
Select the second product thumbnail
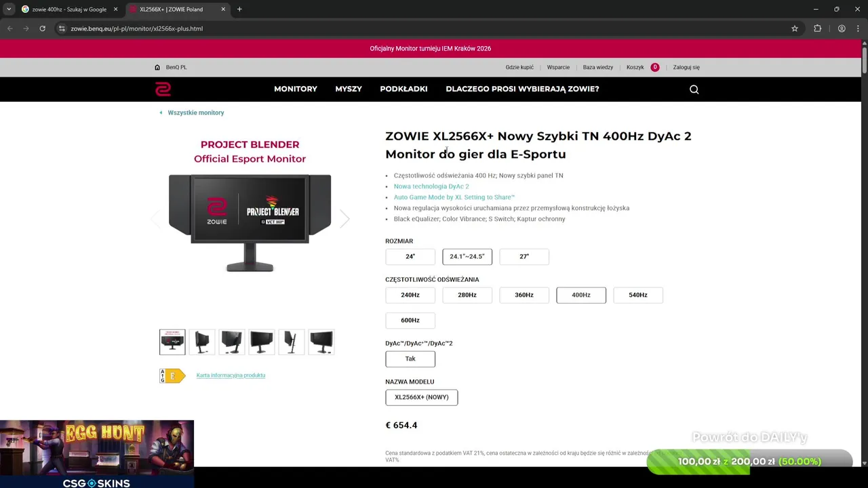202,342
